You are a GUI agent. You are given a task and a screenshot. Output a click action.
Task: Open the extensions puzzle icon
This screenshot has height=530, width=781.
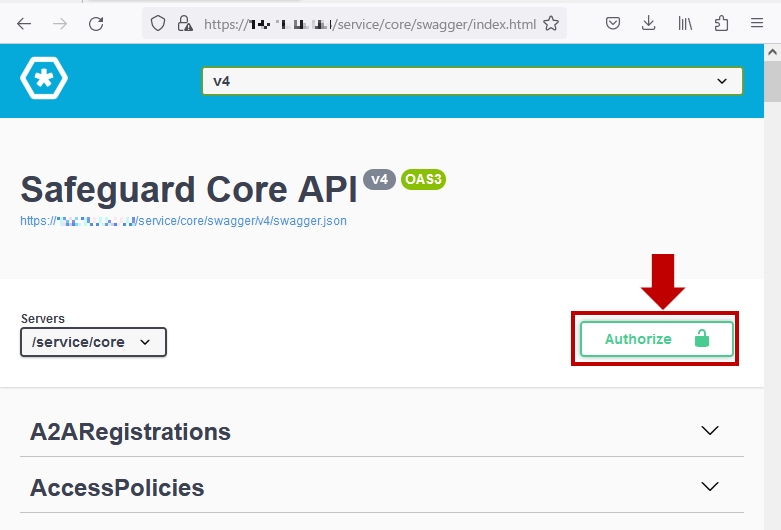point(721,23)
